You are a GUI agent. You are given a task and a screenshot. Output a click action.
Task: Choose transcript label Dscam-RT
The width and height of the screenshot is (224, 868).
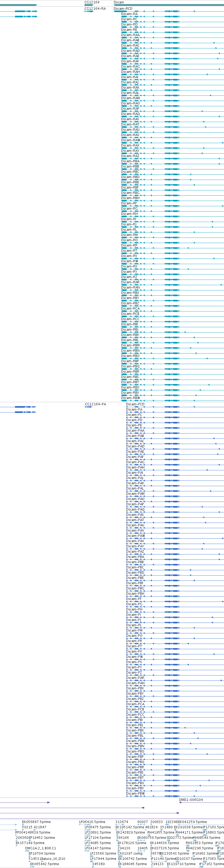tap(129, 251)
